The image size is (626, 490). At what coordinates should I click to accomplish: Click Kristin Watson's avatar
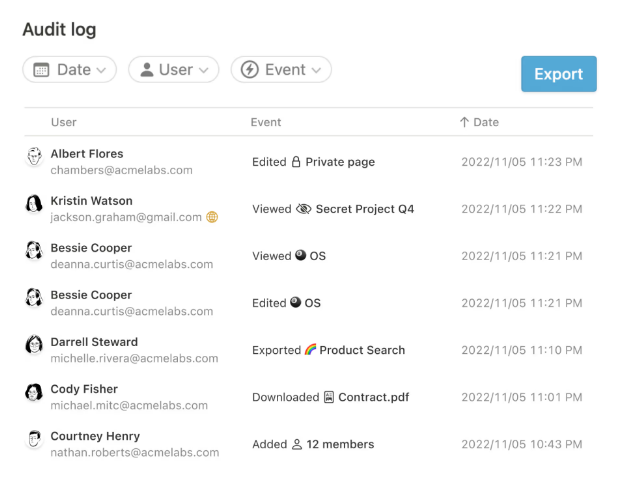click(34, 204)
